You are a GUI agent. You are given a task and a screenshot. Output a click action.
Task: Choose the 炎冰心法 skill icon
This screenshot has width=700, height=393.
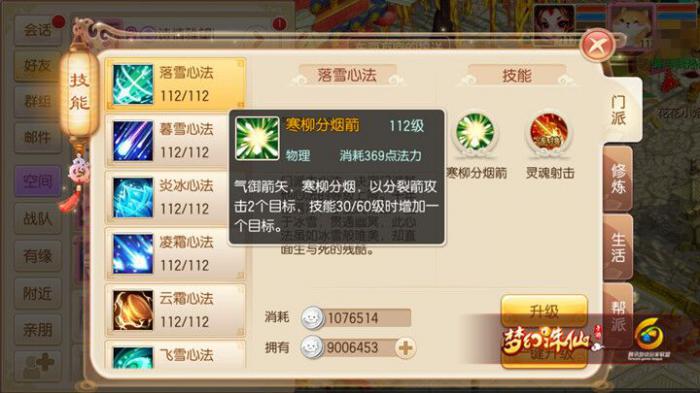point(133,197)
